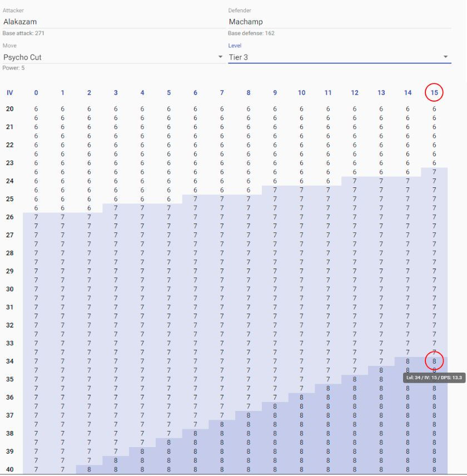467x476 pixels.
Task: Click row label for level 29
Action: point(9,271)
